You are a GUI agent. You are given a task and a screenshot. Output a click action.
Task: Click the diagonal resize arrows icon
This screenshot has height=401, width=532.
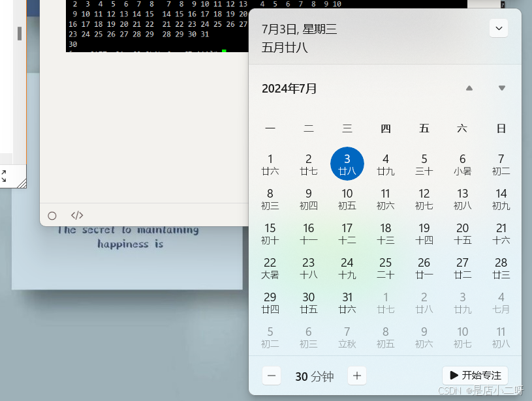tap(3, 175)
